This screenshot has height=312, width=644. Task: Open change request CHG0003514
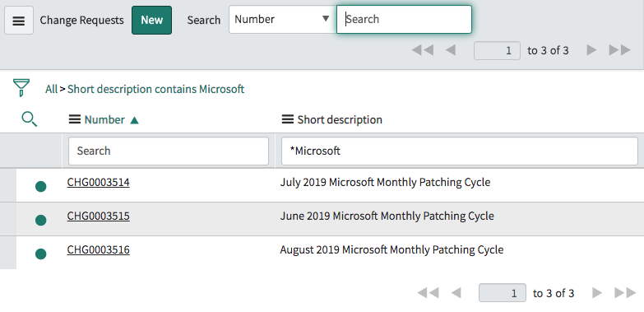coord(98,182)
